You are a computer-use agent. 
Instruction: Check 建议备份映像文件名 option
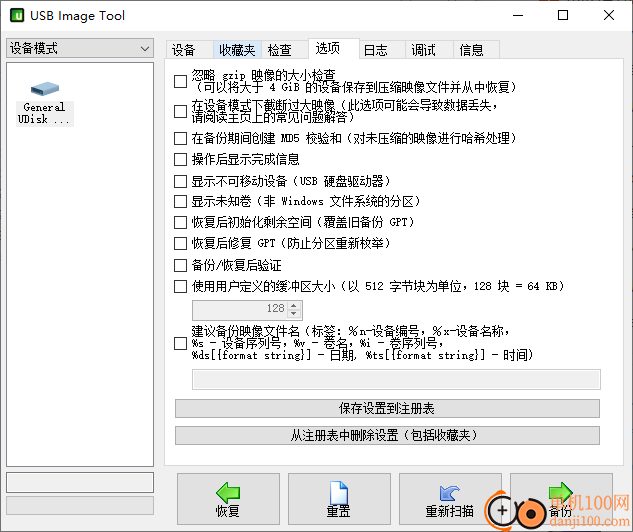[x=180, y=344]
